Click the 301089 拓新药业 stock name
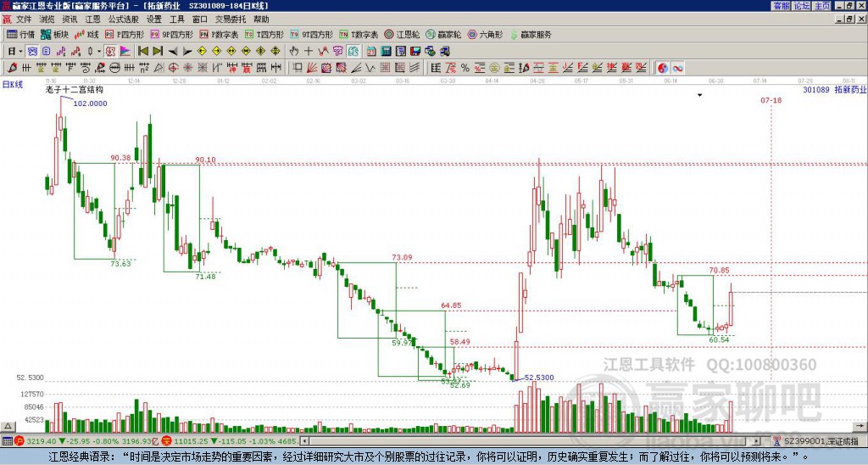 click(835, 89)
